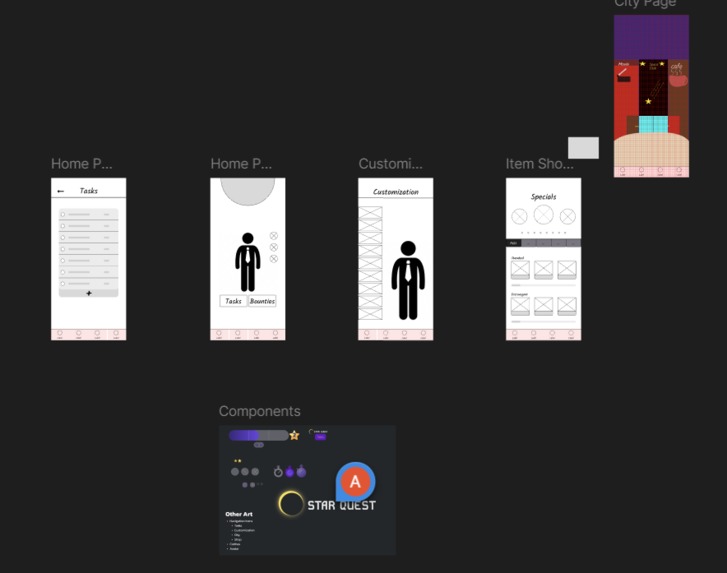Select the last item card in bottom shop row
The image size is (727, 573).
tap(567, 306)
